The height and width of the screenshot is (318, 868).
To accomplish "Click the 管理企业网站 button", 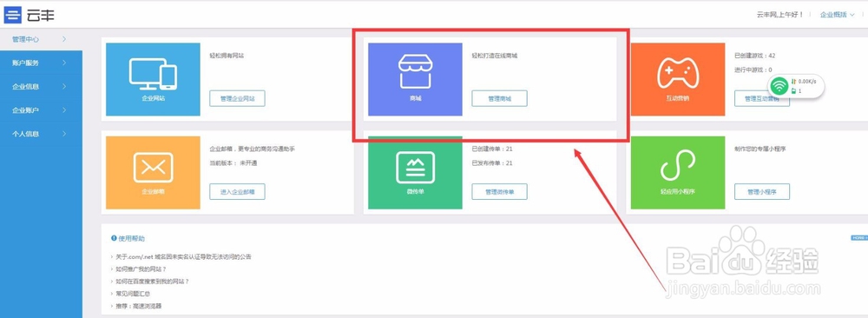I will click(237, 98).
